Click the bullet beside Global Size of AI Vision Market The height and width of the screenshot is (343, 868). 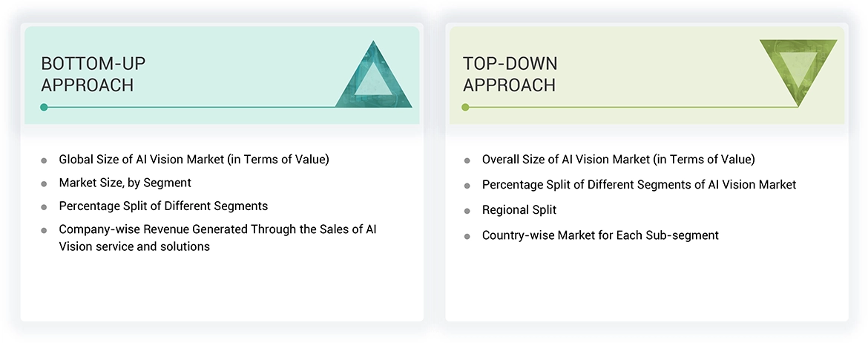(45, 160)
